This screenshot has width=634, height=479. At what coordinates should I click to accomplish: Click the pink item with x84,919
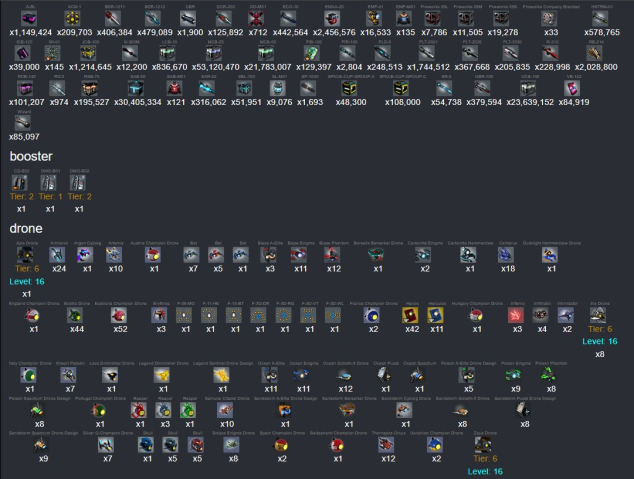coord(573,88)
